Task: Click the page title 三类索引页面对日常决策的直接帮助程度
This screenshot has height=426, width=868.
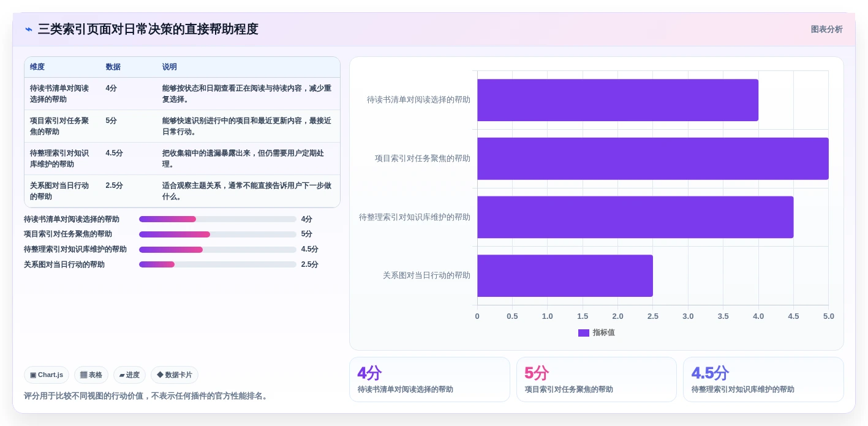Action: (x=148, y=29)
